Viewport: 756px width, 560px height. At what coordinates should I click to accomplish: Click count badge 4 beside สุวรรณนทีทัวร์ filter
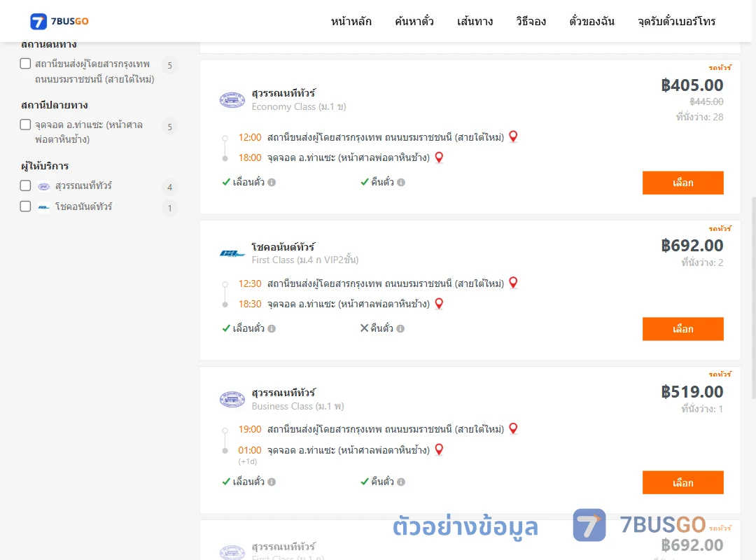coord(169,187)
